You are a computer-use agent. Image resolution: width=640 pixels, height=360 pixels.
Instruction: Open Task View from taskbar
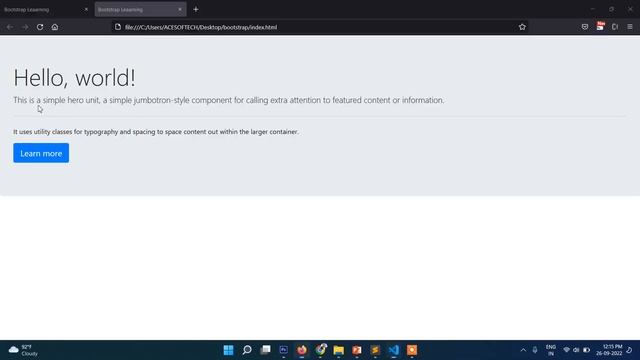point(265,350)
